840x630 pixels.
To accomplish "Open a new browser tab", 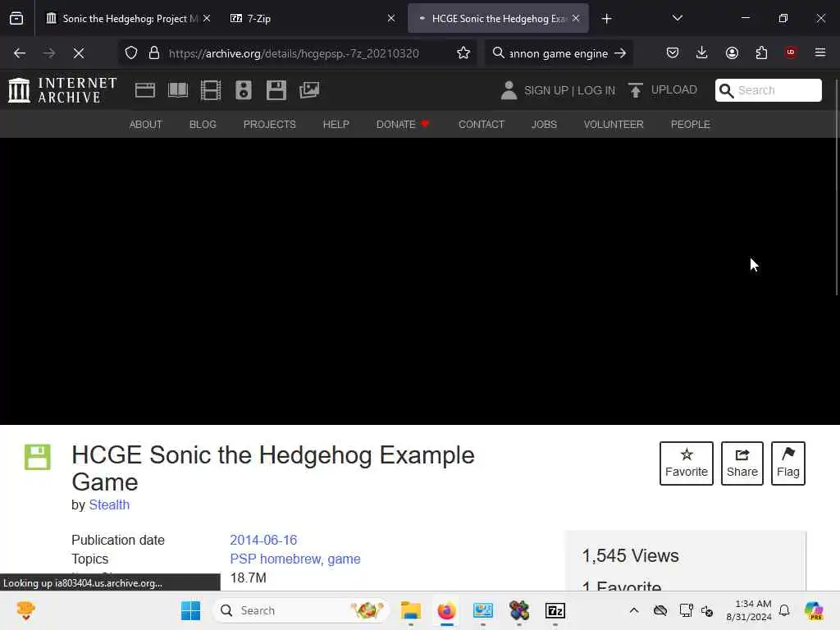I will pyautogui.click(x=606, y=19).
